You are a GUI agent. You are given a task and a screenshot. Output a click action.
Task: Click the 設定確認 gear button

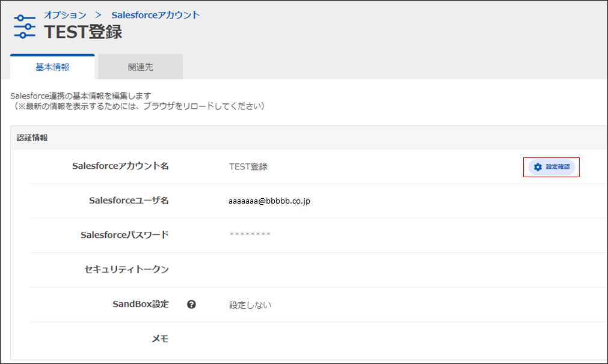click(551, 167)
